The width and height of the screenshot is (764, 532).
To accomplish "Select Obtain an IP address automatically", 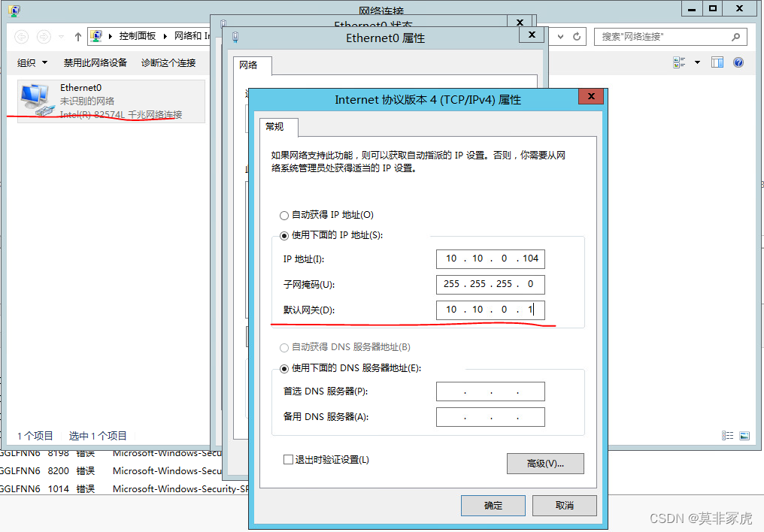I will (284, 215).
